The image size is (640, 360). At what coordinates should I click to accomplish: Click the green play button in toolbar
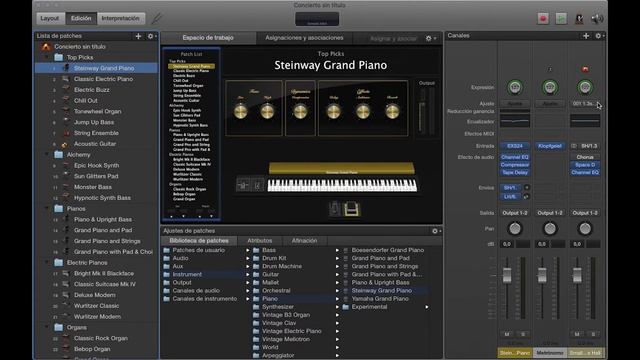[x=561, y=19]
